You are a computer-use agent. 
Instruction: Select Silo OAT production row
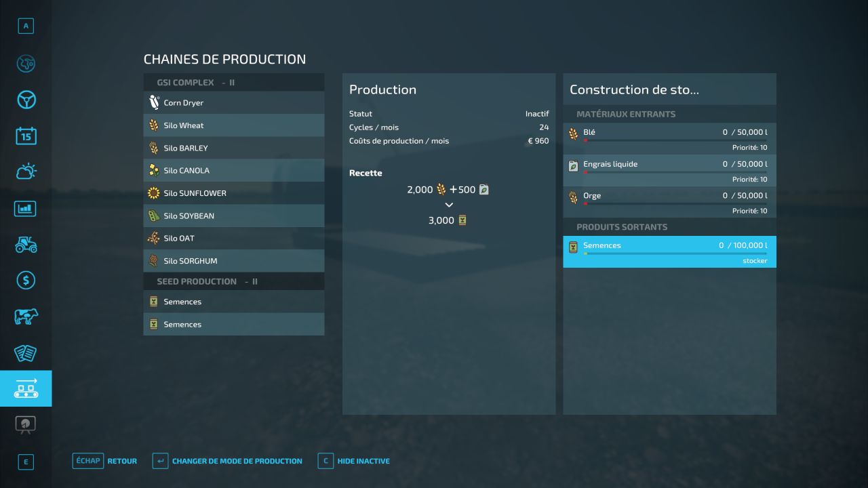(234, 239)
